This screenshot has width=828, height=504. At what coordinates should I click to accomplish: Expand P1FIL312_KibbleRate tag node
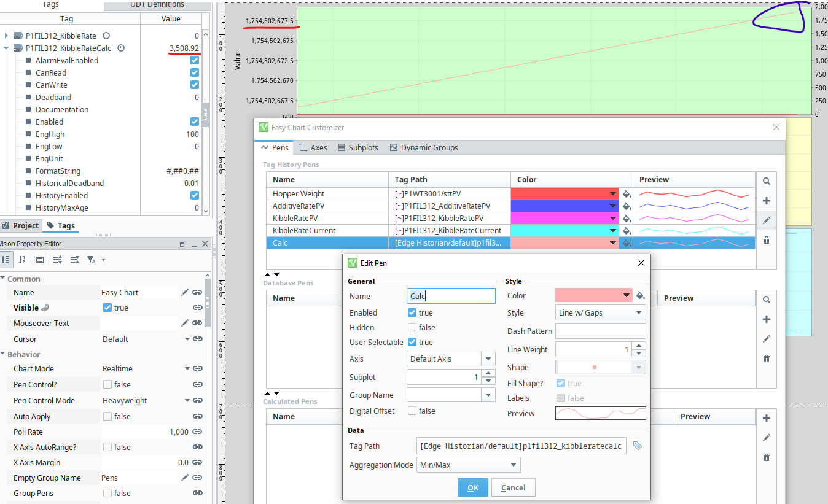(x=6, y=36)
